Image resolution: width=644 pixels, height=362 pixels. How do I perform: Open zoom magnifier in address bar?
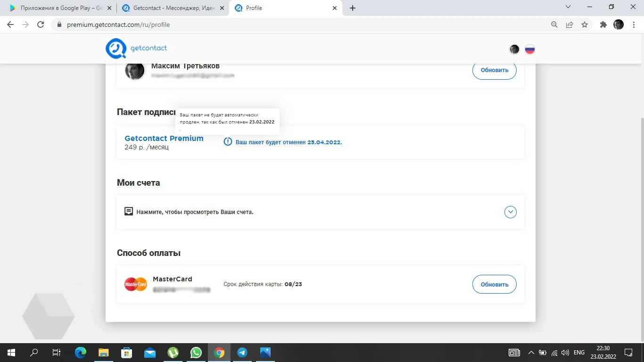point(554,25)
